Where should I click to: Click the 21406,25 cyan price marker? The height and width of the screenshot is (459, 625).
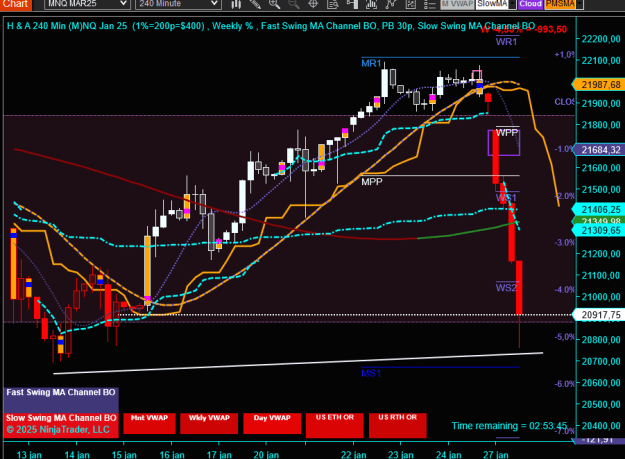coord(598,209)
